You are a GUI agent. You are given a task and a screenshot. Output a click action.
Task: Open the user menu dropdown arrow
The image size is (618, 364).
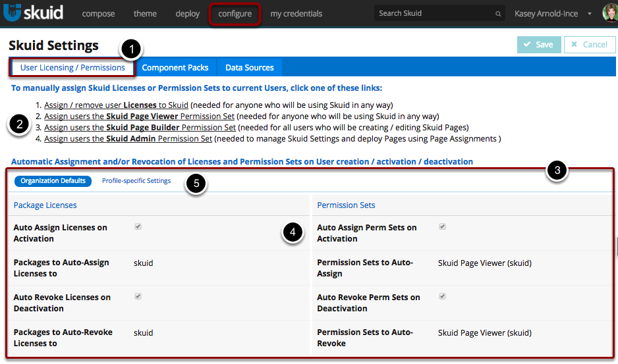pyautogui.click(x=588, y=14)
